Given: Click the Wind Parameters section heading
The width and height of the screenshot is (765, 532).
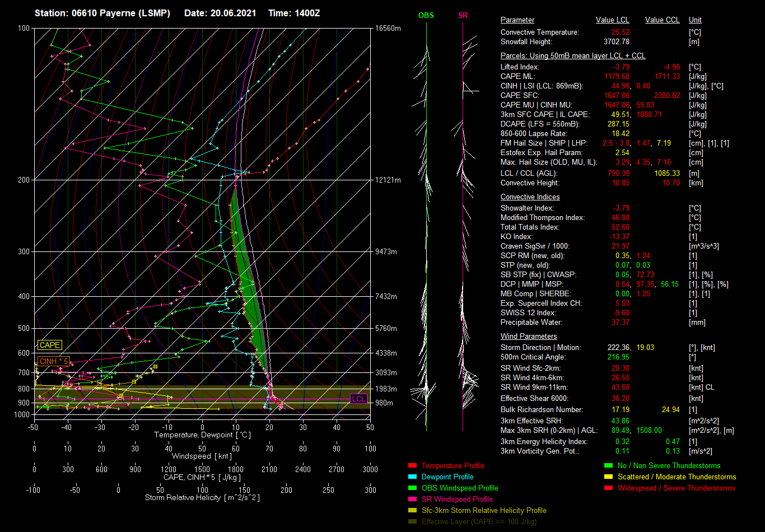Looking at the screenshot, I should [x=529, y=337].
